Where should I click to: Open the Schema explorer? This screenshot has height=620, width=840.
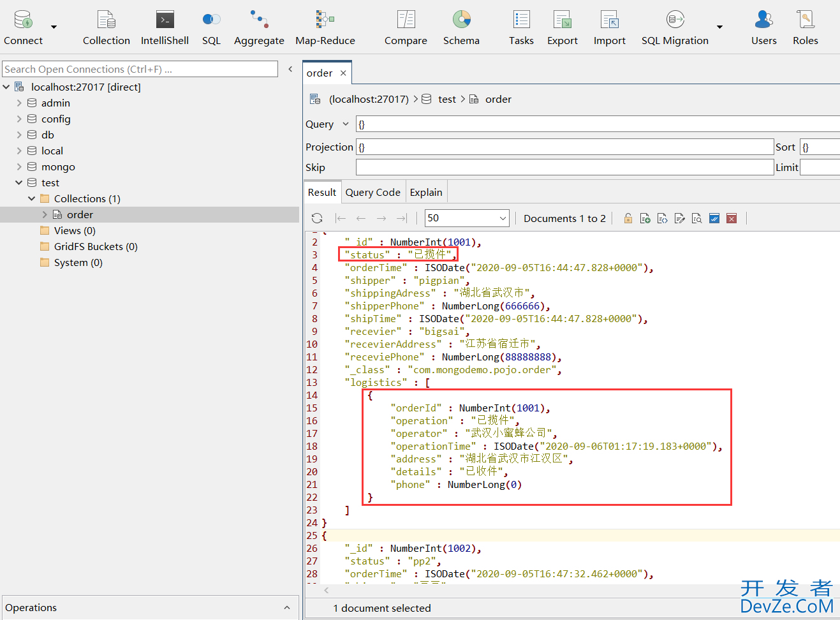(x=461, y=28)
